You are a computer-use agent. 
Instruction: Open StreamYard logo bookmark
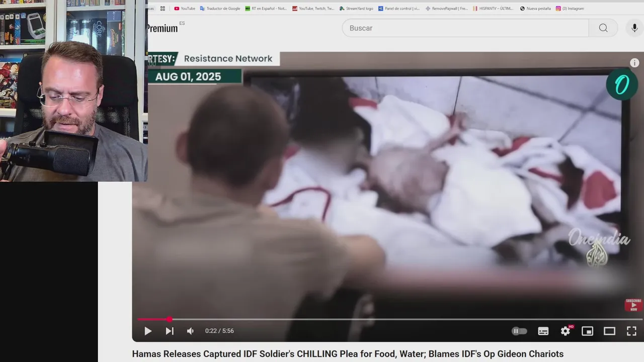pos(356,9)
